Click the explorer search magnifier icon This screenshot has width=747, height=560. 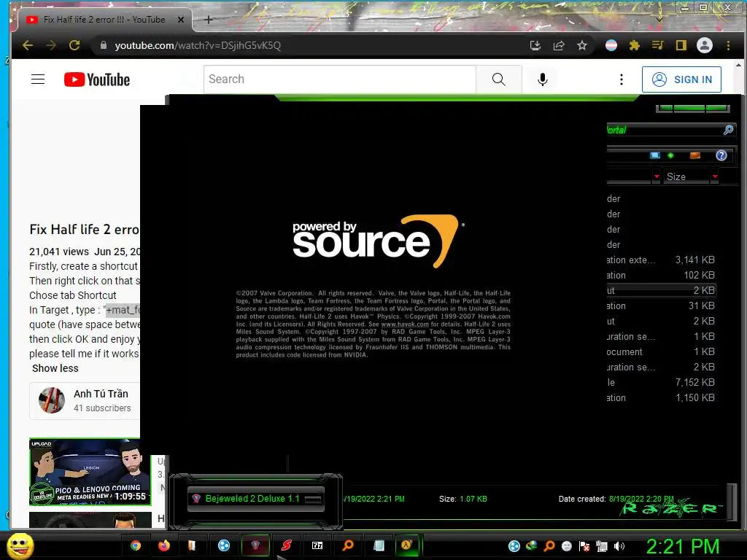click(728, 130)
